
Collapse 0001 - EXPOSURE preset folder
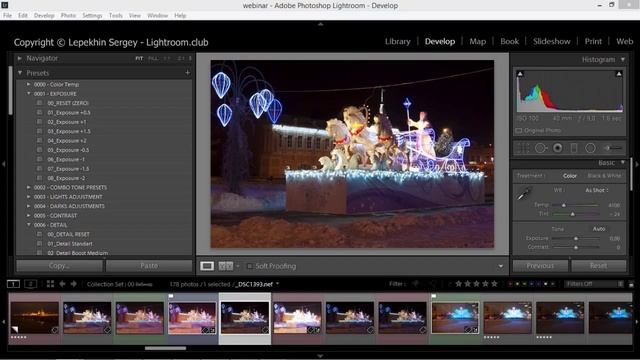click(29, 93)
